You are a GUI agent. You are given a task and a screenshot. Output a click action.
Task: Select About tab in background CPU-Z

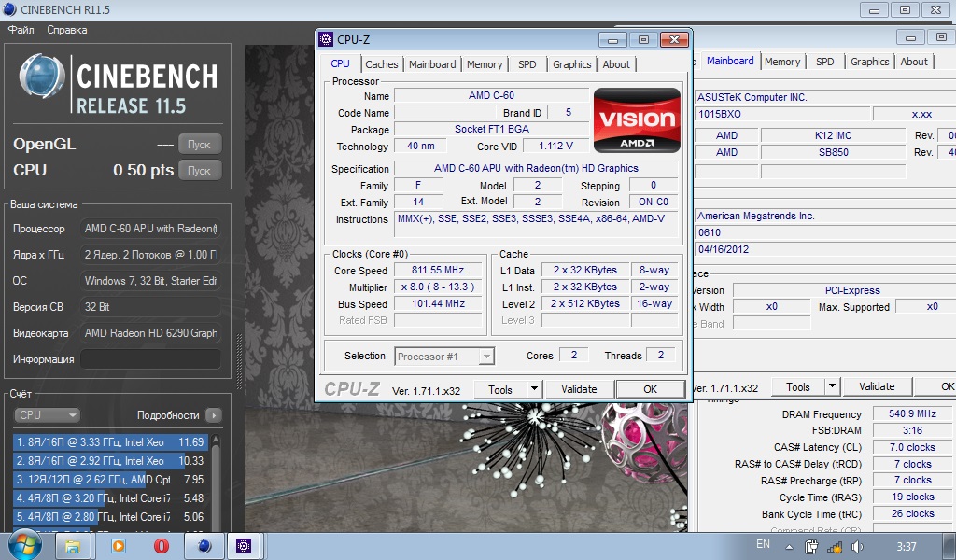914,62
